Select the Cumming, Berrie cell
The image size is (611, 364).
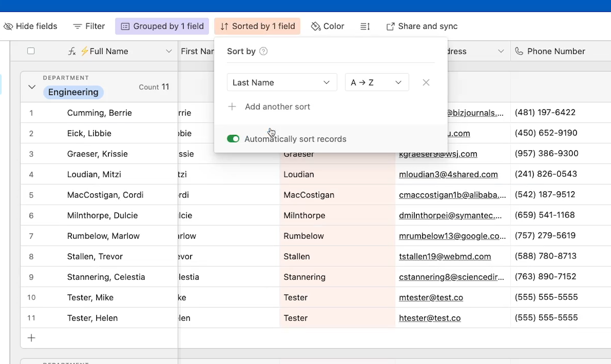(99, 113)
